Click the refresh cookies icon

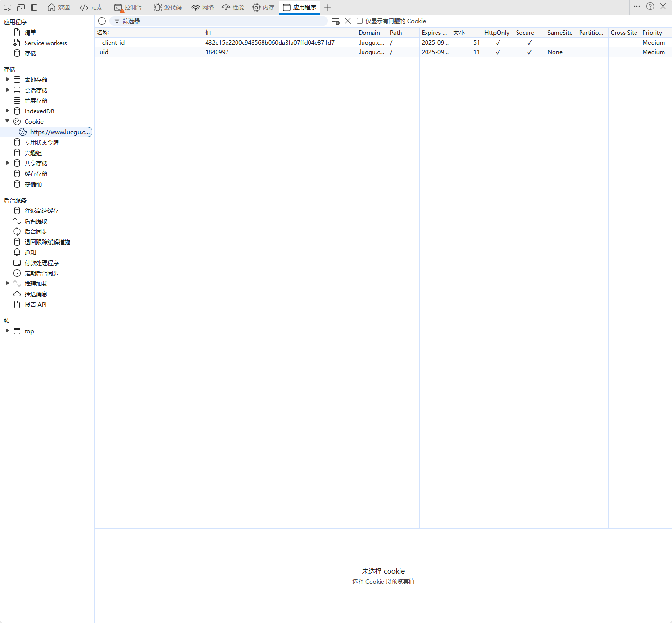(102, 21)
